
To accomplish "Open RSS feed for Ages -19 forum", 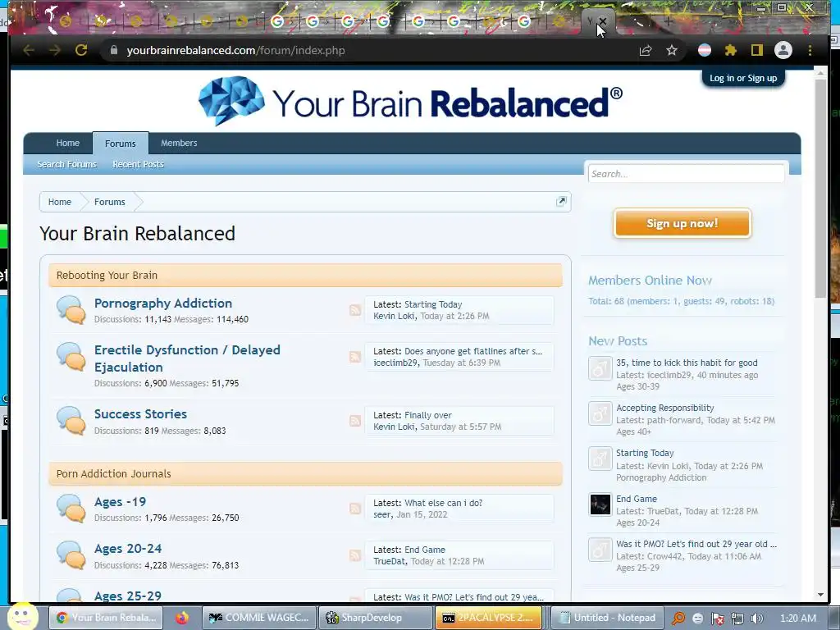I will (354, 509).
